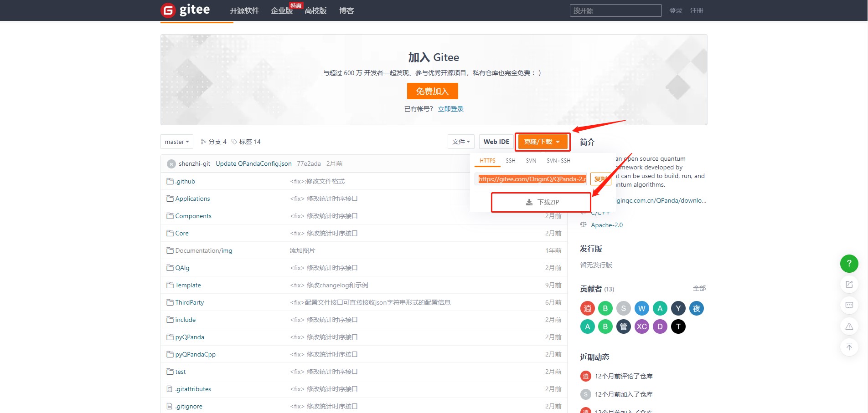The height and width of the screenshot is (413, 868).
Task: Open the test folder
Action: point(181,372)
